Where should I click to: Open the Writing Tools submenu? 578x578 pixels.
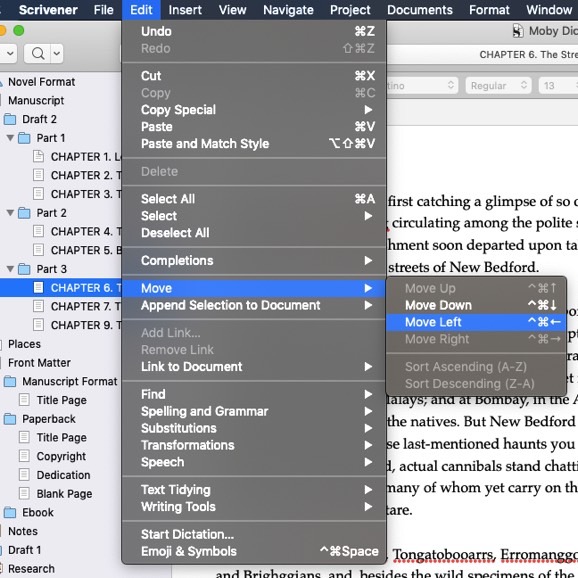pyautogui.click(x=254, y=507)
